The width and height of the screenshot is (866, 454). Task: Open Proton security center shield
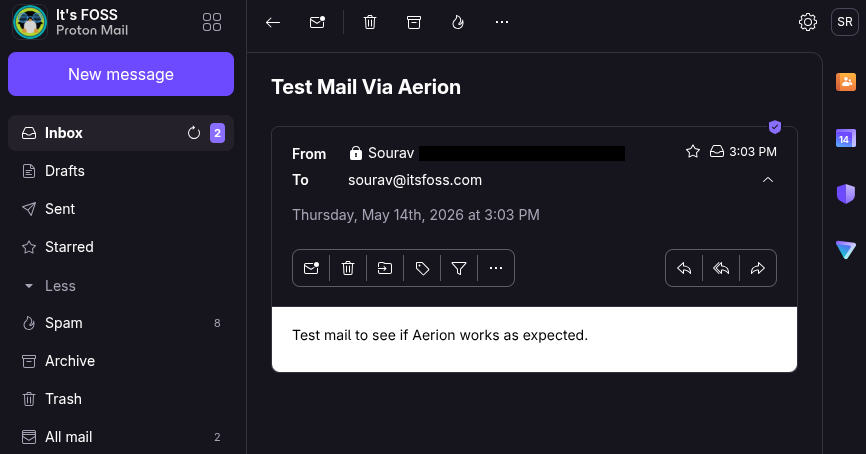pyautogui.click(x=846, y=194)
